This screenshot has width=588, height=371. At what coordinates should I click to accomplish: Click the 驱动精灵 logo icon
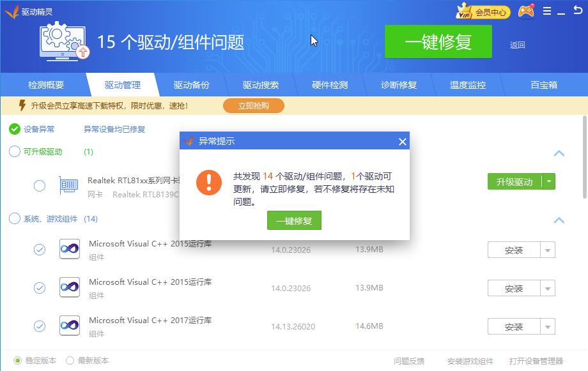pyautogui.click(x=12, y=11)
